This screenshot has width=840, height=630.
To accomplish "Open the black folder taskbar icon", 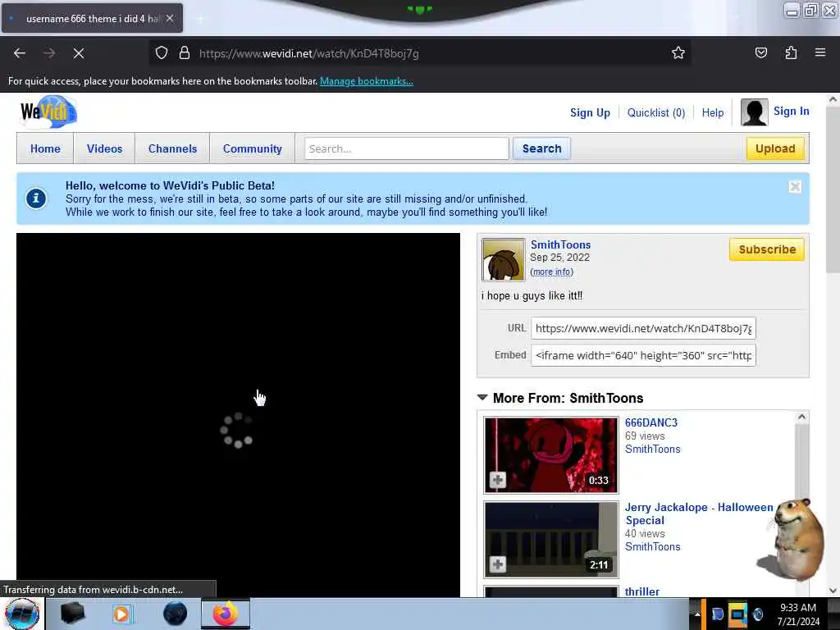I will [72, 614].
